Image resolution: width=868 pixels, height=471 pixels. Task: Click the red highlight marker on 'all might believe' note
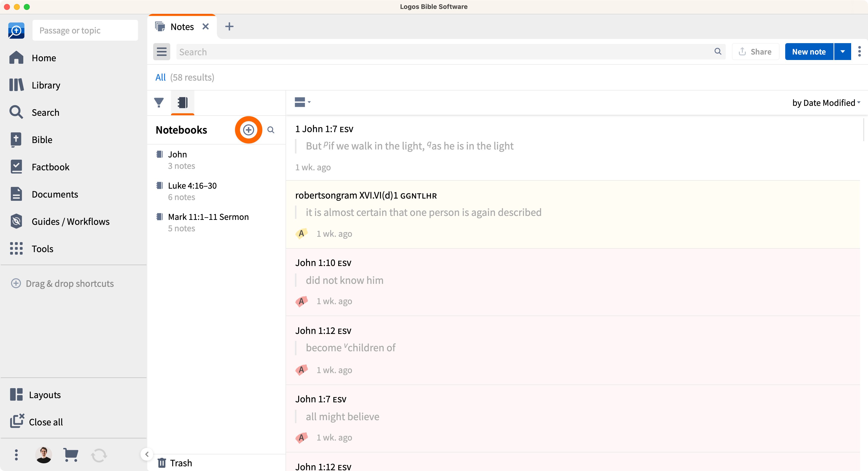tap(301, 437)
